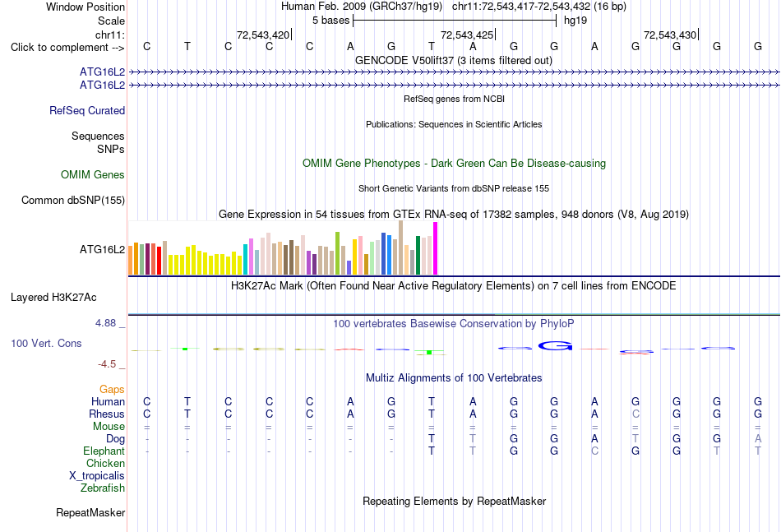
Task: Click the '5 bases' scale label
Action: (330, 21)
